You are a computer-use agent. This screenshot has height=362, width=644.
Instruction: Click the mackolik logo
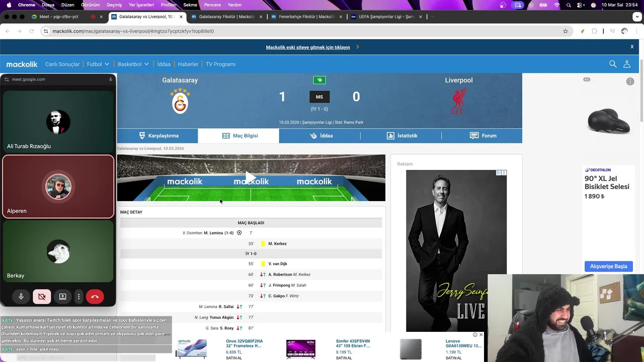[22, 64]
